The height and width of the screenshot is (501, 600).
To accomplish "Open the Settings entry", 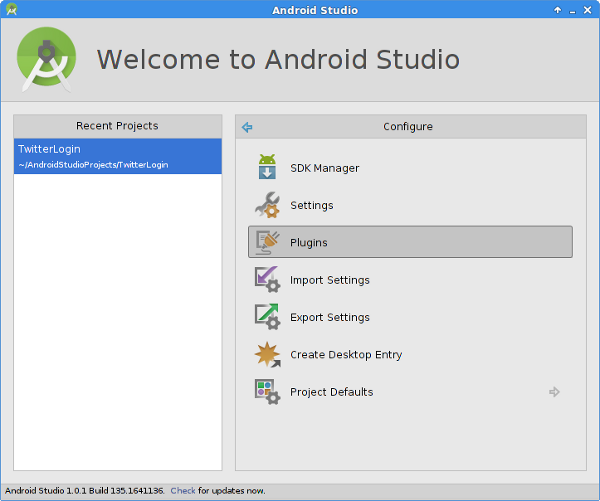I will [x=410, y=205].
